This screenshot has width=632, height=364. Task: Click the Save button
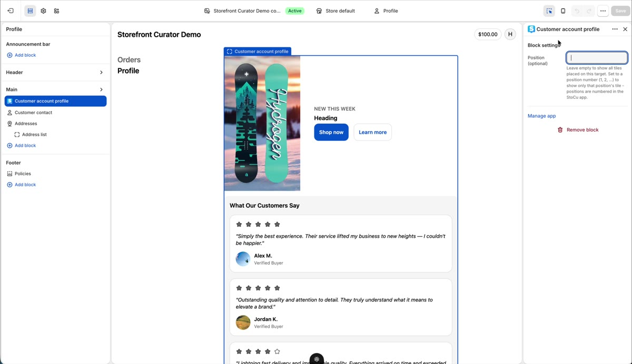pos(620,11)
